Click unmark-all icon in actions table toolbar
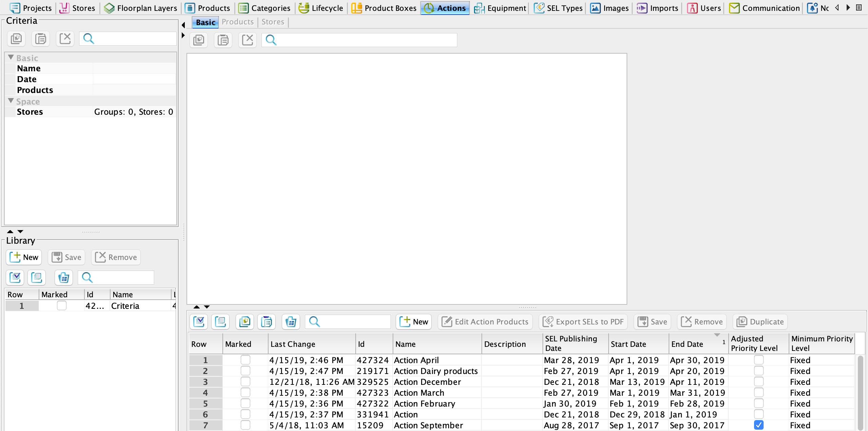The height and width of the screenshot is (431, 868). 220,321
